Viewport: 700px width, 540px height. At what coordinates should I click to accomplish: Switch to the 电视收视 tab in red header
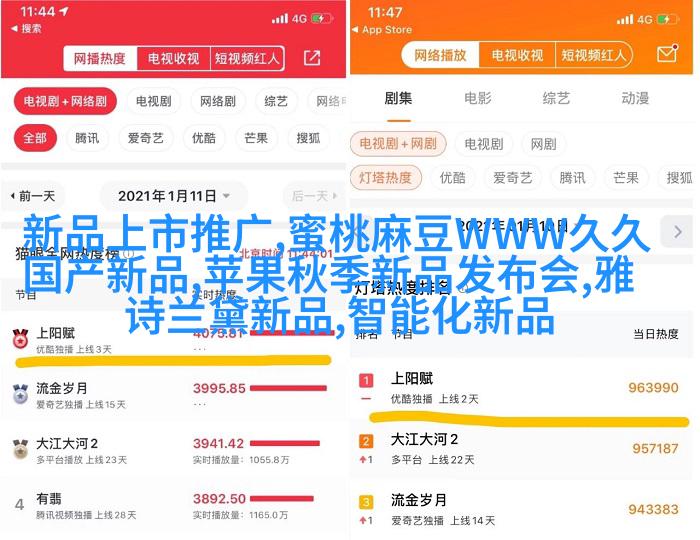pos(173,58)
